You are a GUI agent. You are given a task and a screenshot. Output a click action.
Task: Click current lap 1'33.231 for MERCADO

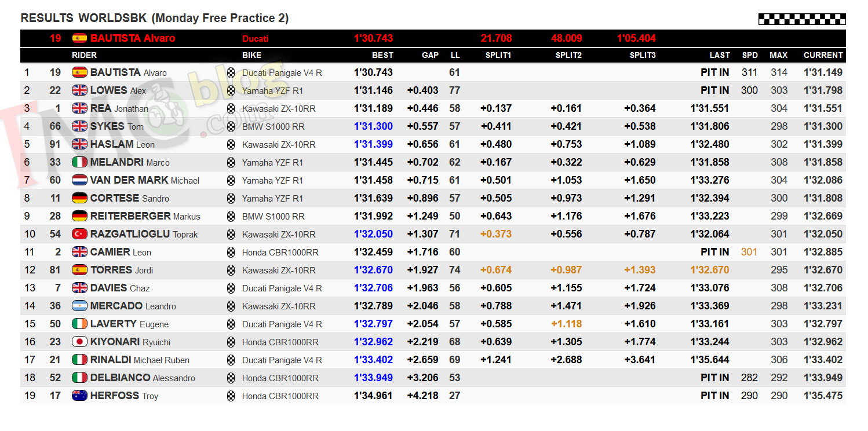point(823,306)
